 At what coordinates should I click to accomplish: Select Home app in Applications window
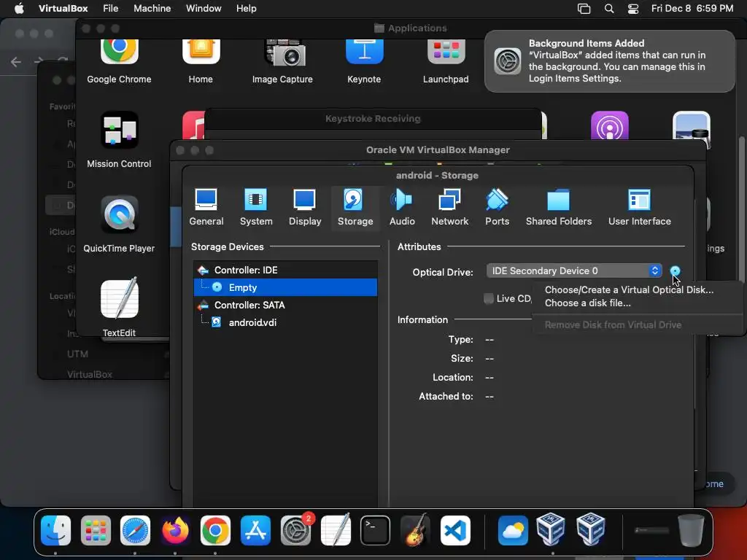201,61
